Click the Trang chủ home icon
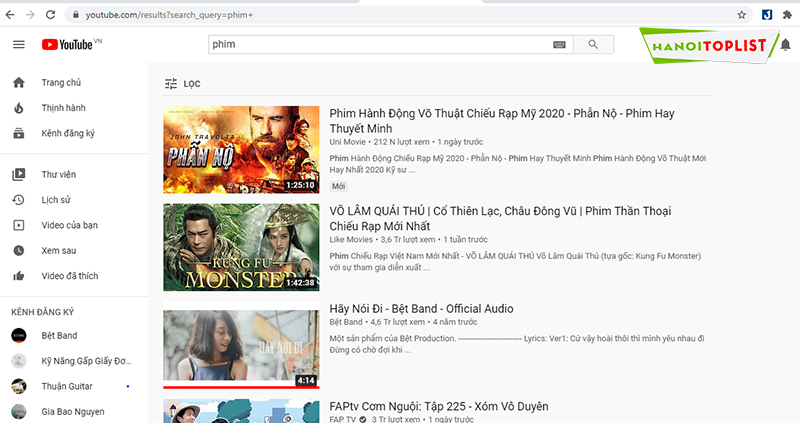800x423 pixels. click(x=19, y=82)
